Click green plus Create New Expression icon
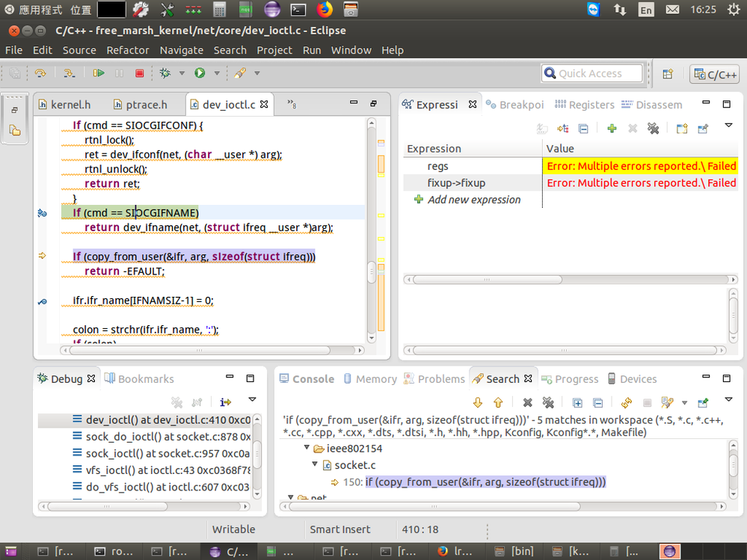Screen dimensions: 747x560 612,128
